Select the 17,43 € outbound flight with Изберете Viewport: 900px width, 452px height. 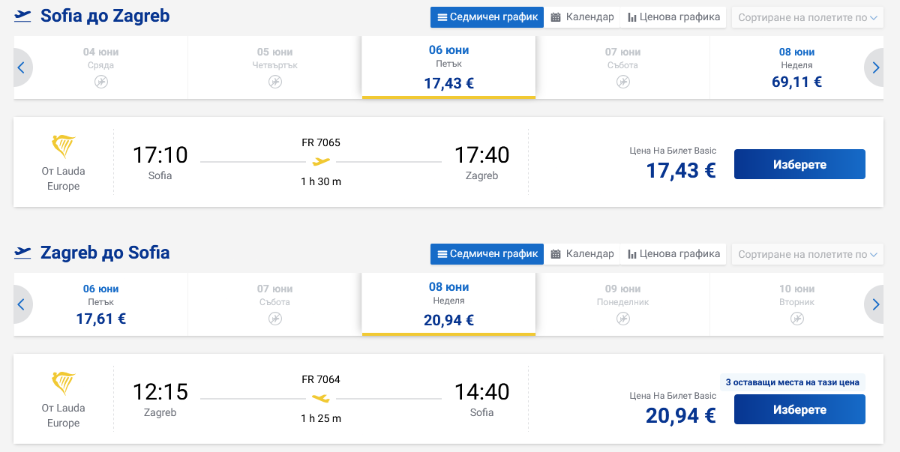tap(800, 164)
